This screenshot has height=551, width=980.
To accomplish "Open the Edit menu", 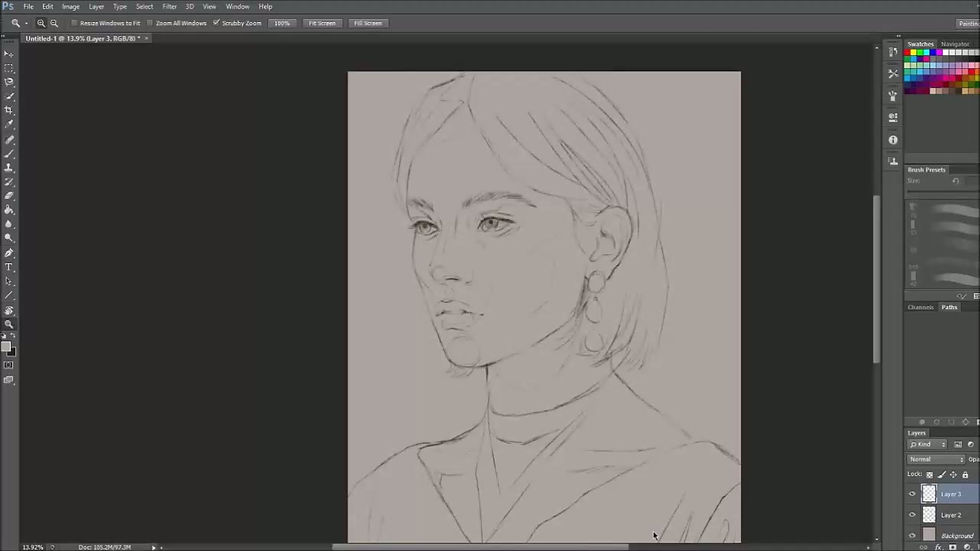I will tap(48, 6).
